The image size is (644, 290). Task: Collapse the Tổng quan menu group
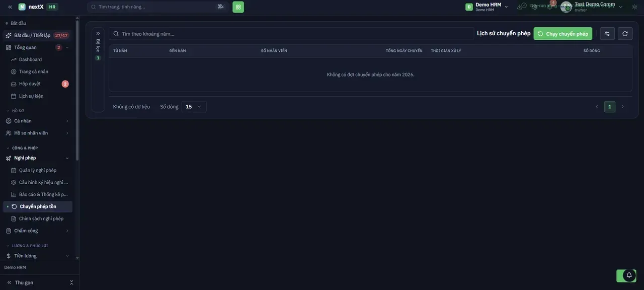67,47
